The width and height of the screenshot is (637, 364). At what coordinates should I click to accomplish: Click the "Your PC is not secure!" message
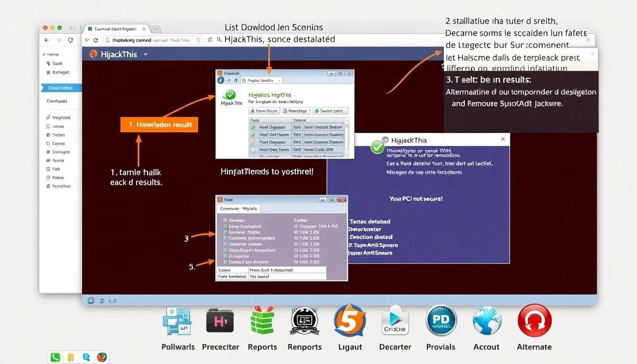point(416,199)
